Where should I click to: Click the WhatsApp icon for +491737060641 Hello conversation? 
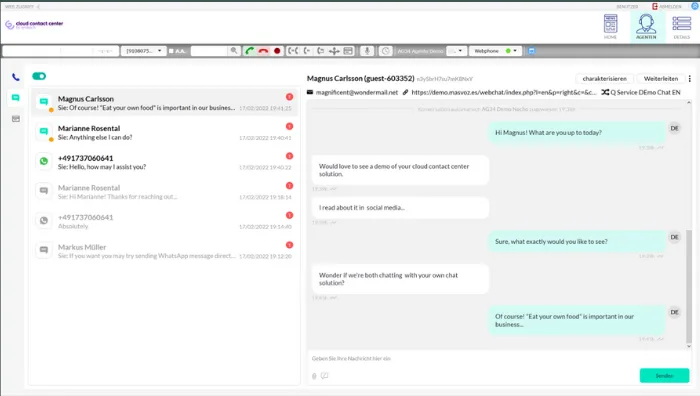[x=44, y=161]
